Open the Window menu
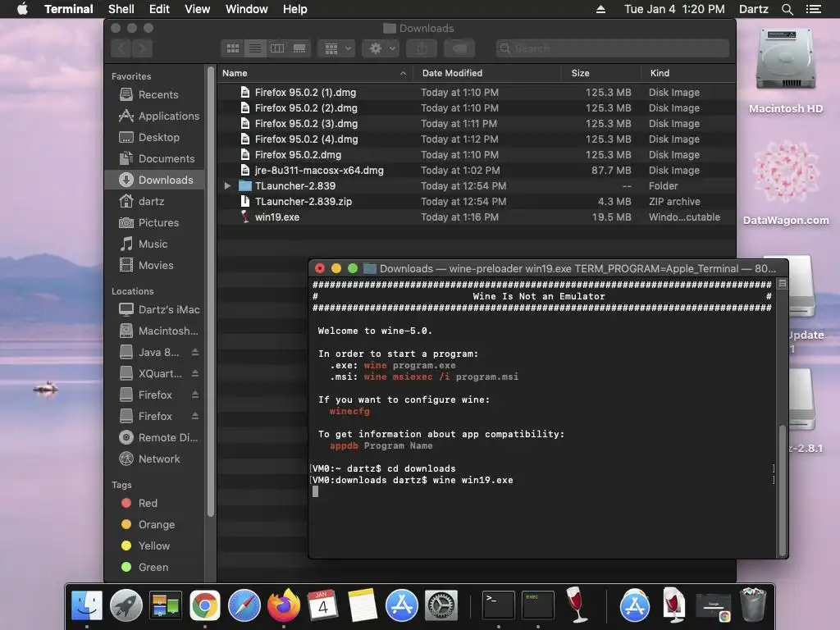 click(x=246, y=9)
